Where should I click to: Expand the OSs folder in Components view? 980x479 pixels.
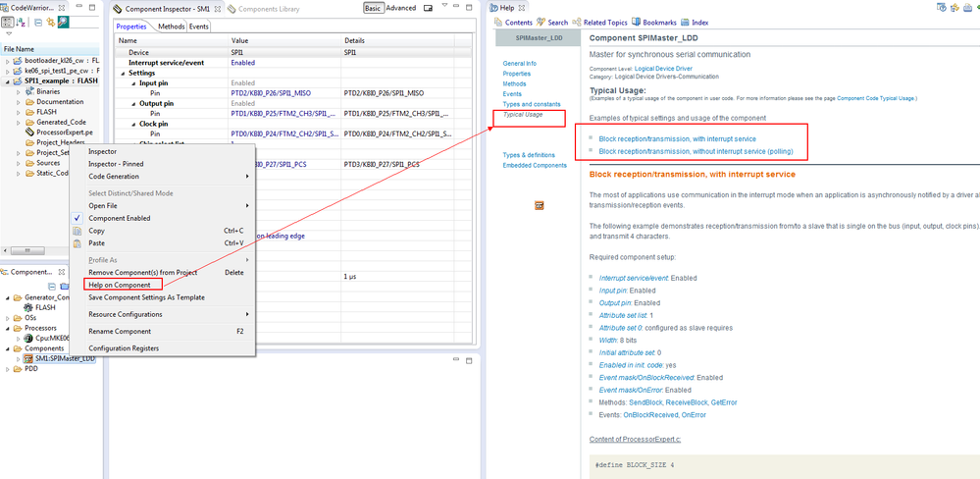coord(8,318)
